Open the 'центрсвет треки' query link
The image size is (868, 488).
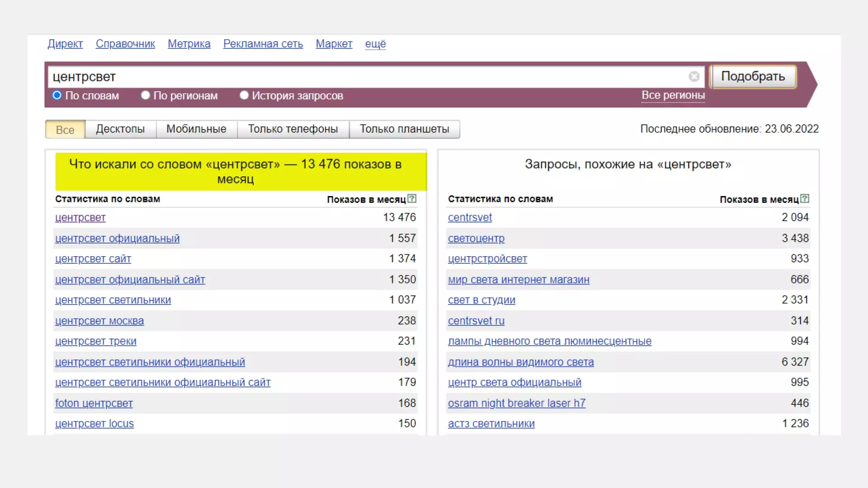click(96, 341)
